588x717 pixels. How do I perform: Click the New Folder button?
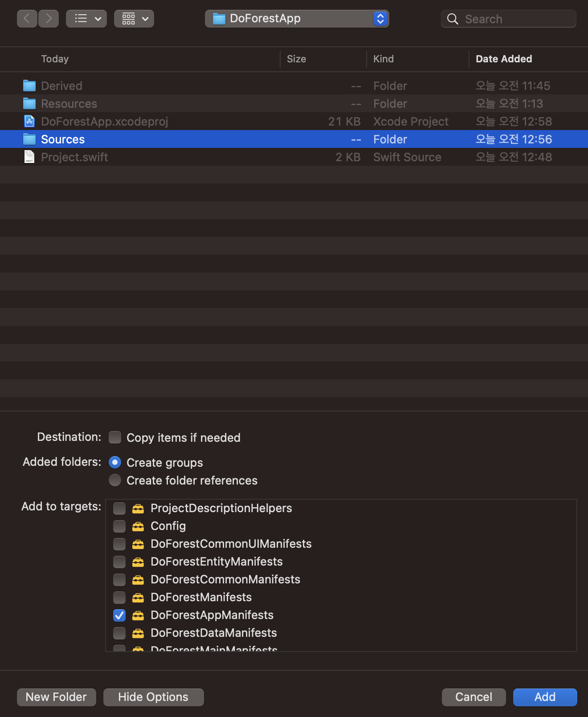57,697
